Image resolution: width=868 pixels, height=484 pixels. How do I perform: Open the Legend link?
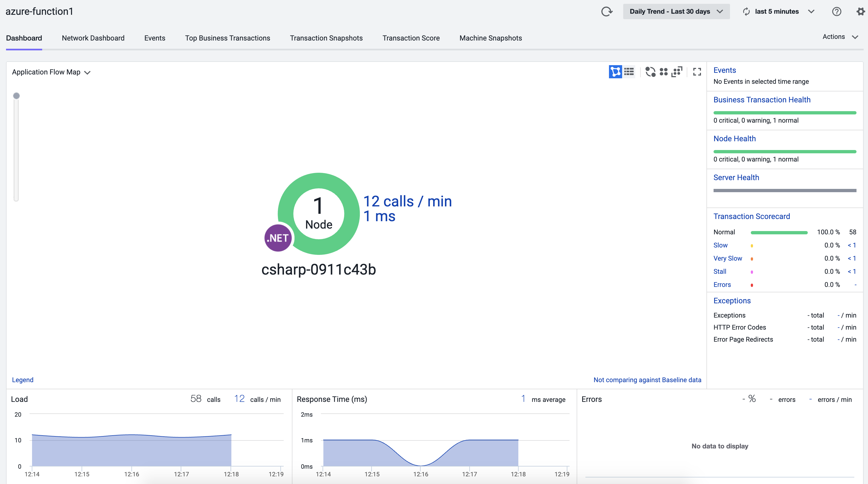(22, 380)
